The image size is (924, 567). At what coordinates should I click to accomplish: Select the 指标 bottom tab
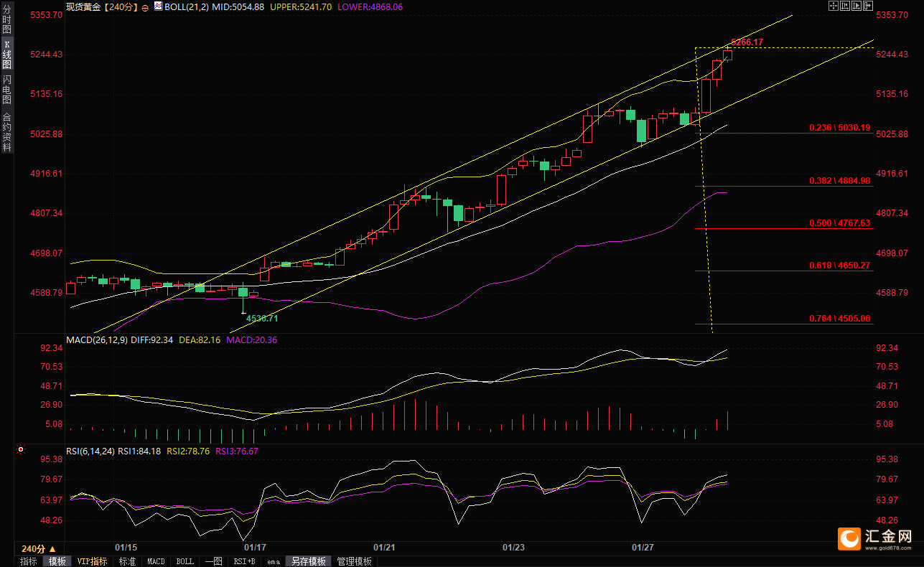29,561
